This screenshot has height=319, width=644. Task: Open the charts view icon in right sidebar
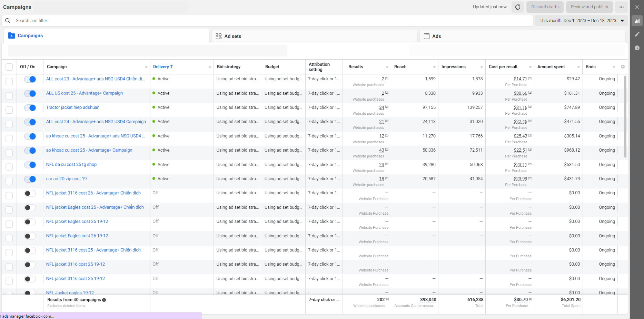(637, 21)
